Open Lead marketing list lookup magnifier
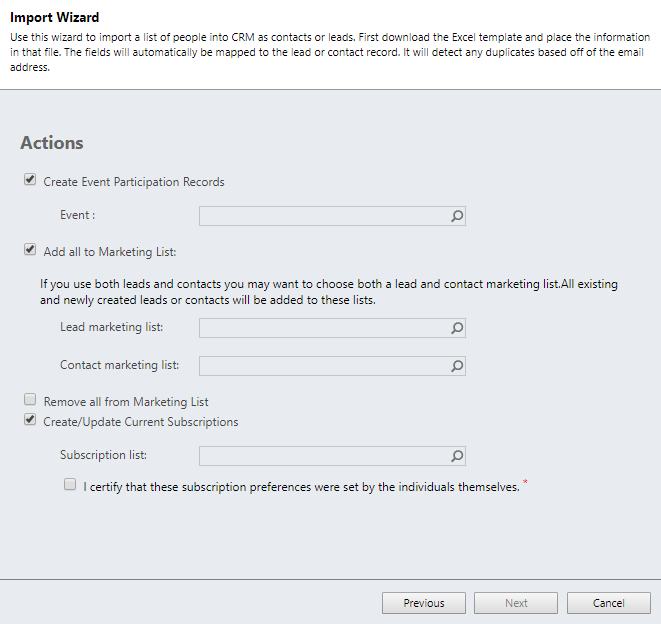 457,328
